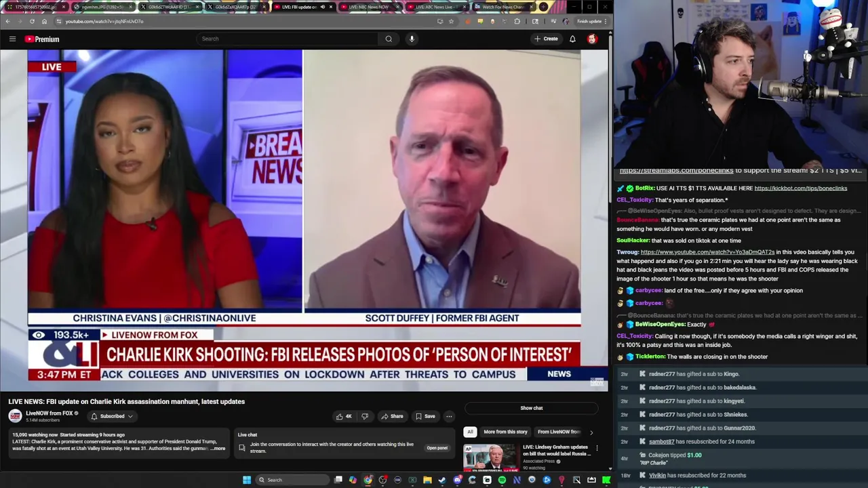Click '15,090 watching now' text
The image size is (868, 488).
35,434
